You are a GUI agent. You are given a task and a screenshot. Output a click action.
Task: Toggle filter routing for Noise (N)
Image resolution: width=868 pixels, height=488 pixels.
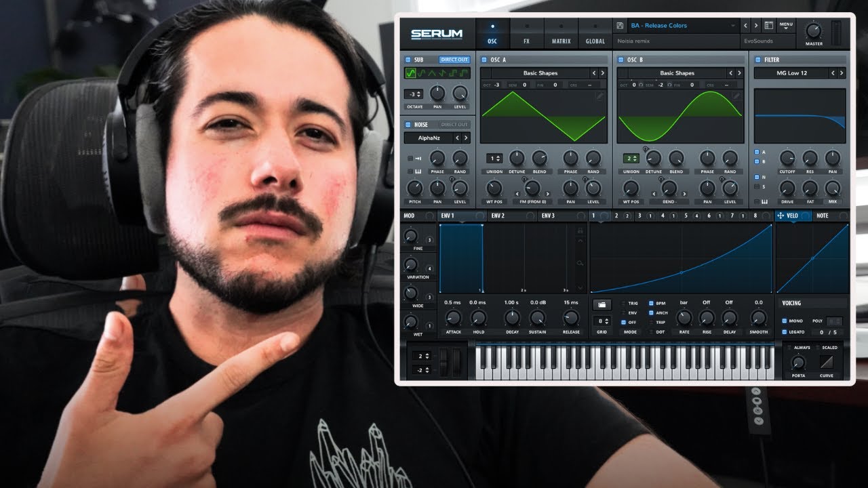[757, 177]
